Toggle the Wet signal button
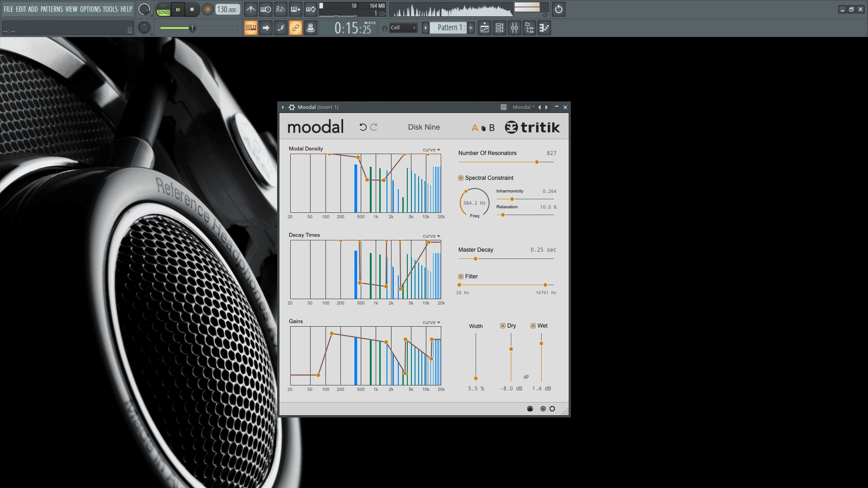 (x=533, y=326)
